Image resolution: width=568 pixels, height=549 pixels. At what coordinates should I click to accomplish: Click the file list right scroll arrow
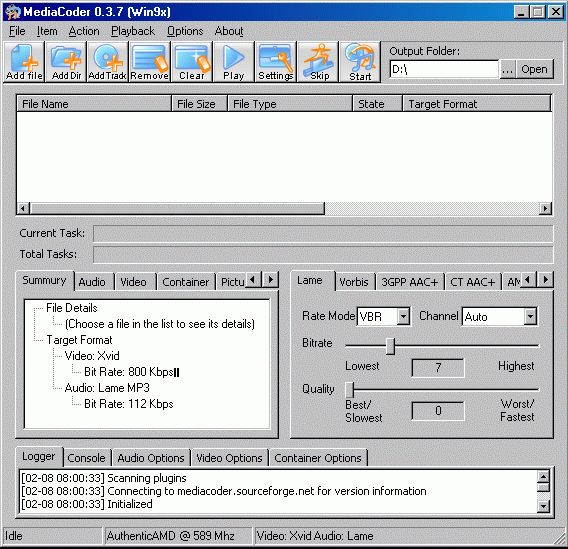coord(545,209)
